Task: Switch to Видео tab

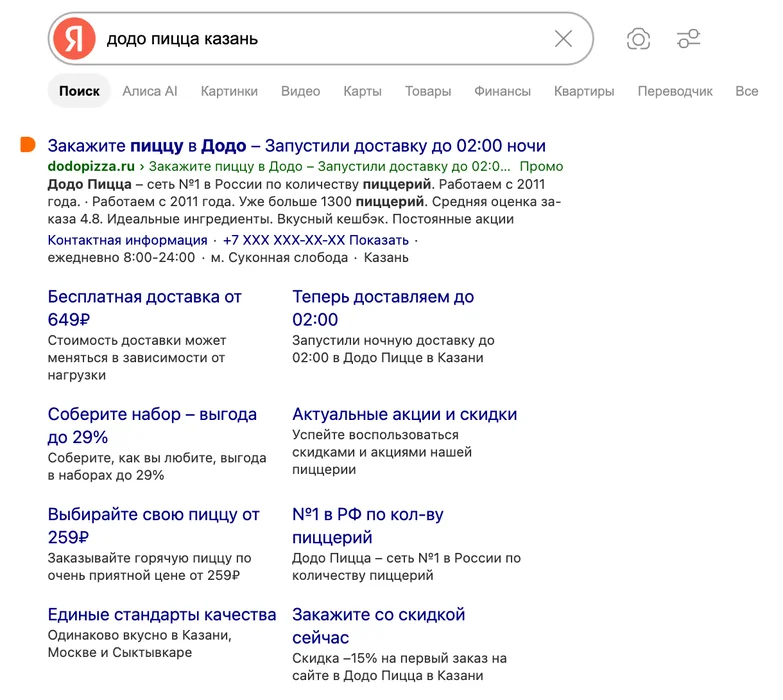Action: click(x=301, y=91)
